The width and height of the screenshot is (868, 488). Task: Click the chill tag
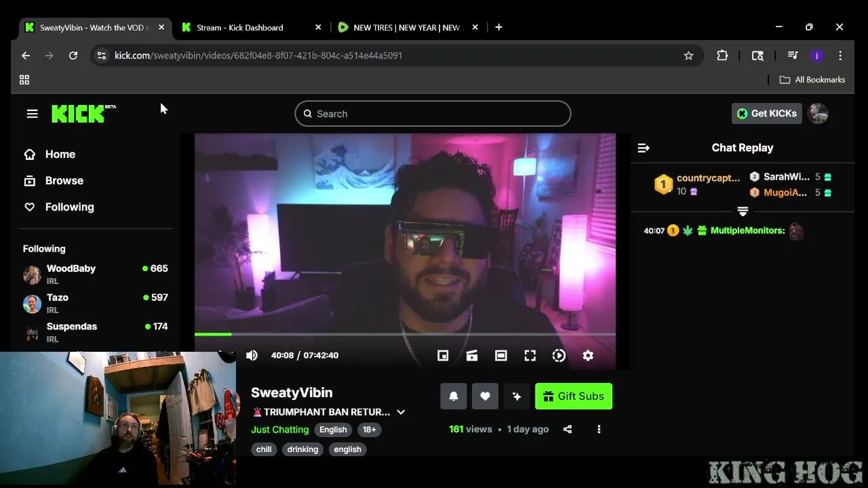tap(264, 449)
